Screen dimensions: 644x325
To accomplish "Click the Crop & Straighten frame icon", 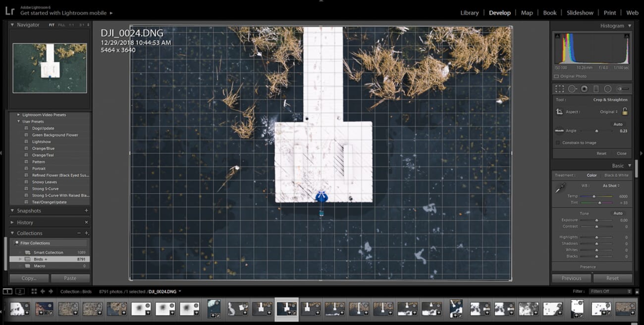I will [x=560, y=111].
